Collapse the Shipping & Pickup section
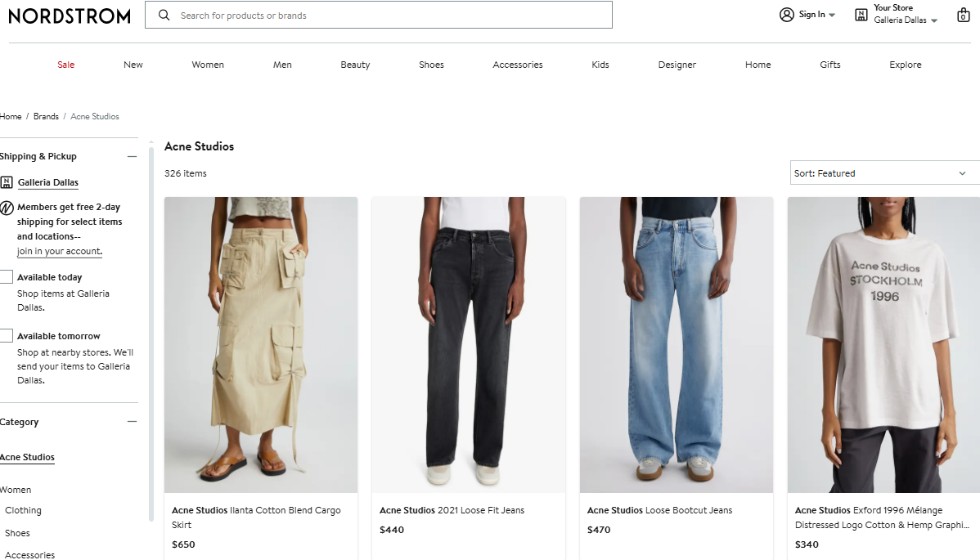Viewport: 980px width, 560px height. (132, 156)
